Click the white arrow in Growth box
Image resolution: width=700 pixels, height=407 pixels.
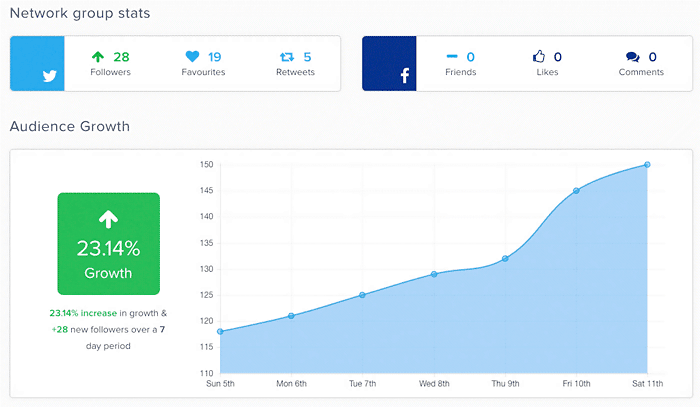tap(108, 219)
